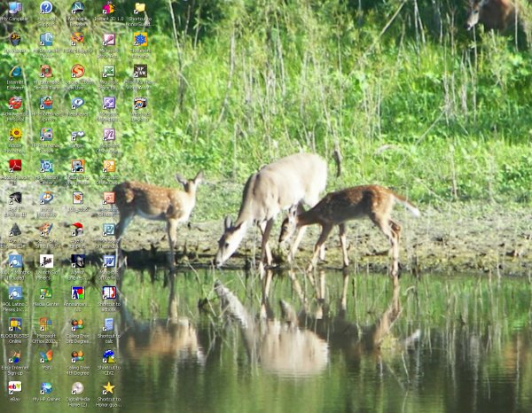
Task: Click the BLOCKBUSTER Online icon
Action: click(15, 325)
